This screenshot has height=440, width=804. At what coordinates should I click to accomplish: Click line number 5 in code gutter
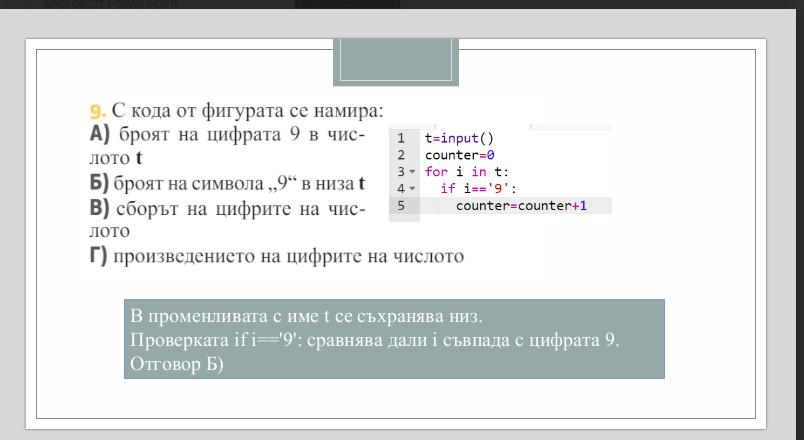401,206
